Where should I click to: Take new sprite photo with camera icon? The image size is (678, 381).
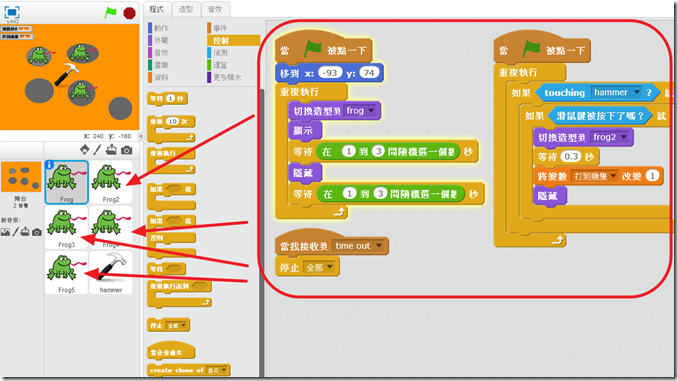pyautogui.click(x=127, y=150)
